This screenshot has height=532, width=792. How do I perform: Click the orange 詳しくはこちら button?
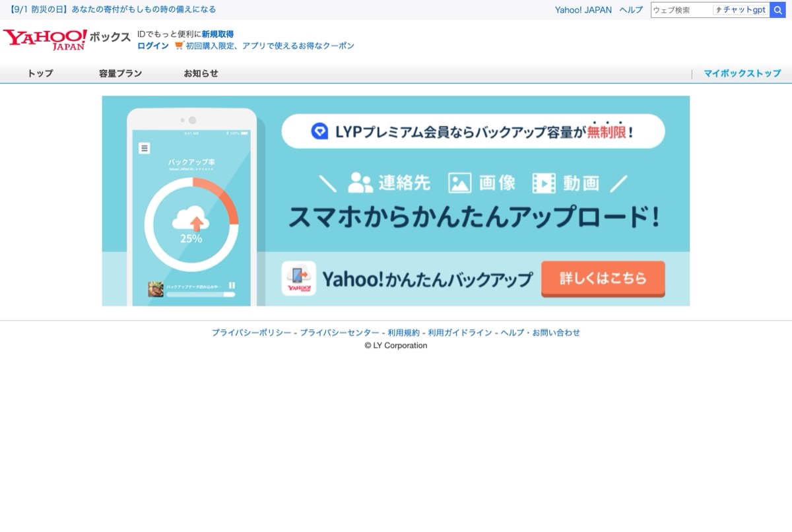pyautogui.click(x=603, y=279)
